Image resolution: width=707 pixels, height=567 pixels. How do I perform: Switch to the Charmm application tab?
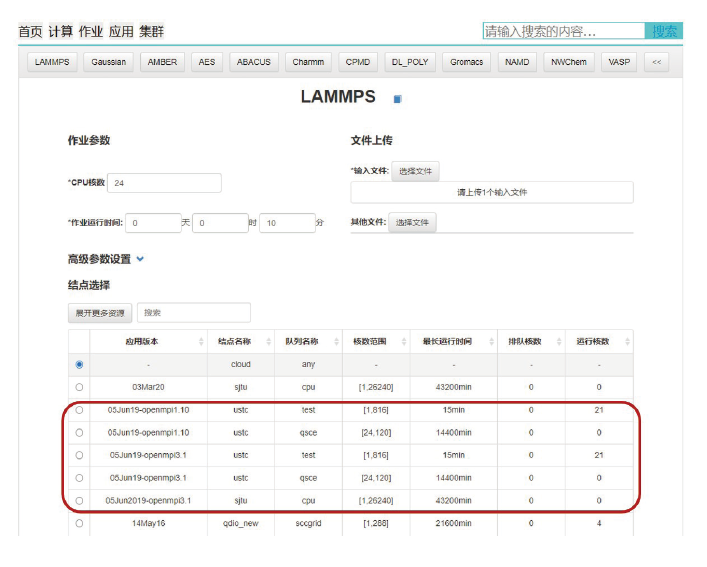pyautogui.click(x=308, y=62)
